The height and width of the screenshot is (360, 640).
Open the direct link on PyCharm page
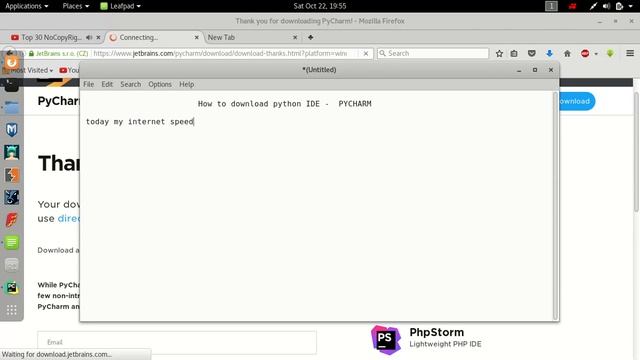[x=69, y=218]
